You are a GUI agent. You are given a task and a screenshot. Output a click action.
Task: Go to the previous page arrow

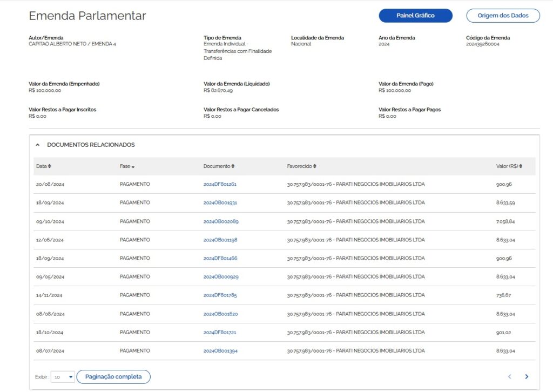pos(510,376)
